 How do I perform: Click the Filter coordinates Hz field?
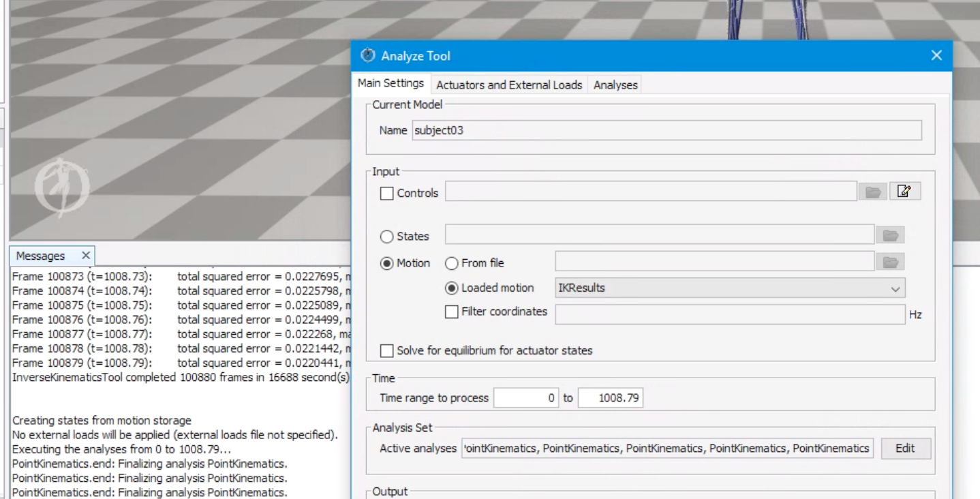pyautogui.click(x=731, y=314)
